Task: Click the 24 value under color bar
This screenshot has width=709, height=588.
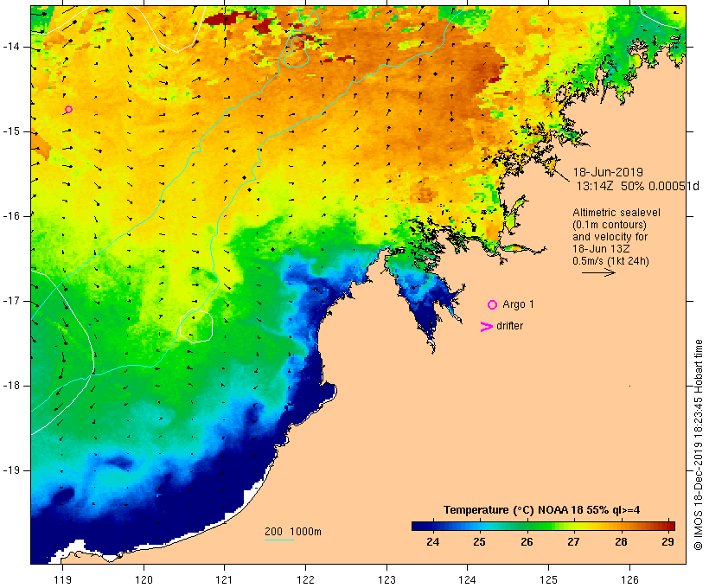Action: pyautogui.click(x=432, y=542)
